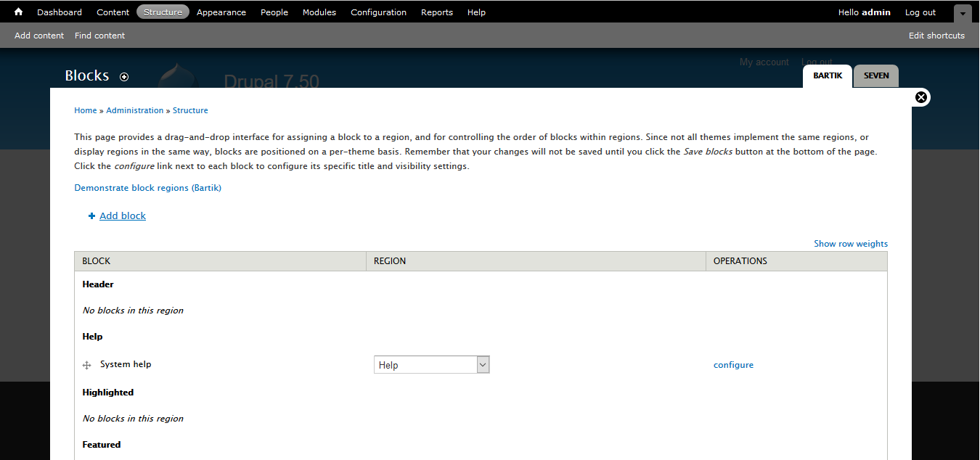Open the Structure menu item
Image resolution: width=980 pixels, height=460 pixels.
click(163, 12)
